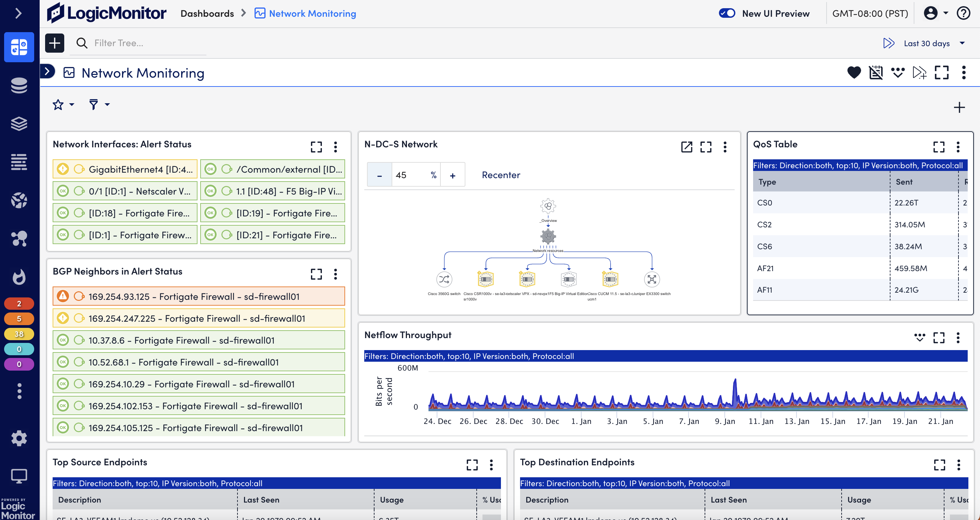Viewport: 980px width, 520px height.
Task: Open the filter funnel dropdown arrow
Action: (x=107, y=104)
